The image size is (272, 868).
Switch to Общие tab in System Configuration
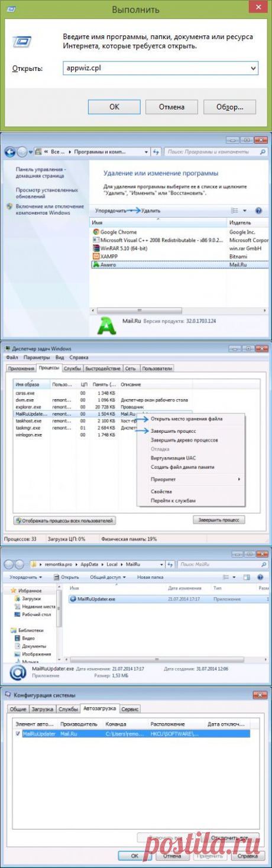(x=18, y=708)
